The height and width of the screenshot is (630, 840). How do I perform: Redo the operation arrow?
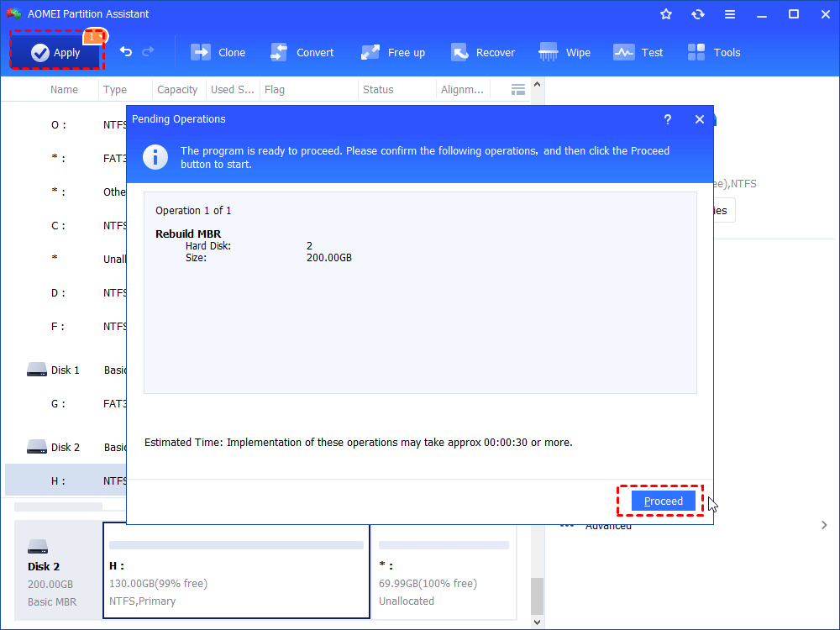pos(148,51)
